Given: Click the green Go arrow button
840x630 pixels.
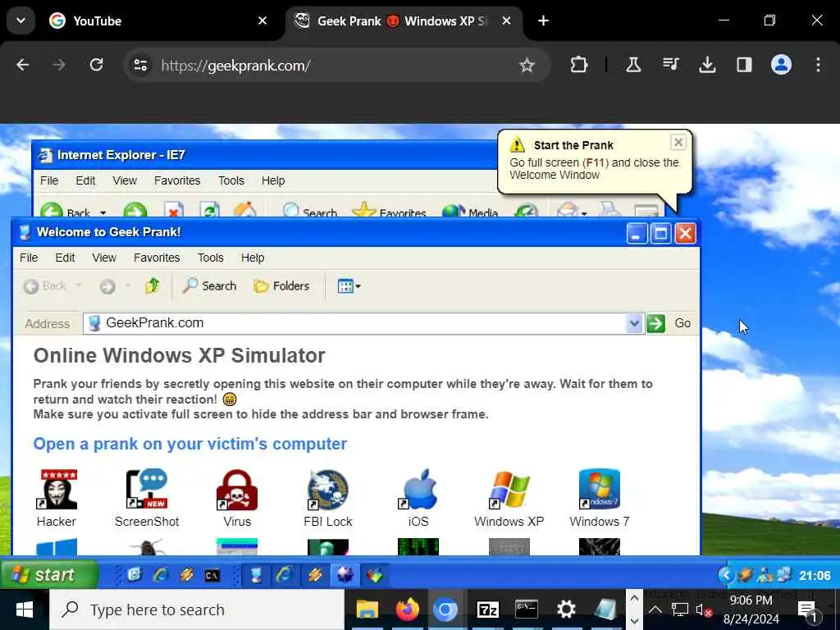Looking at the screenshot, I should (x=655, y=323).
